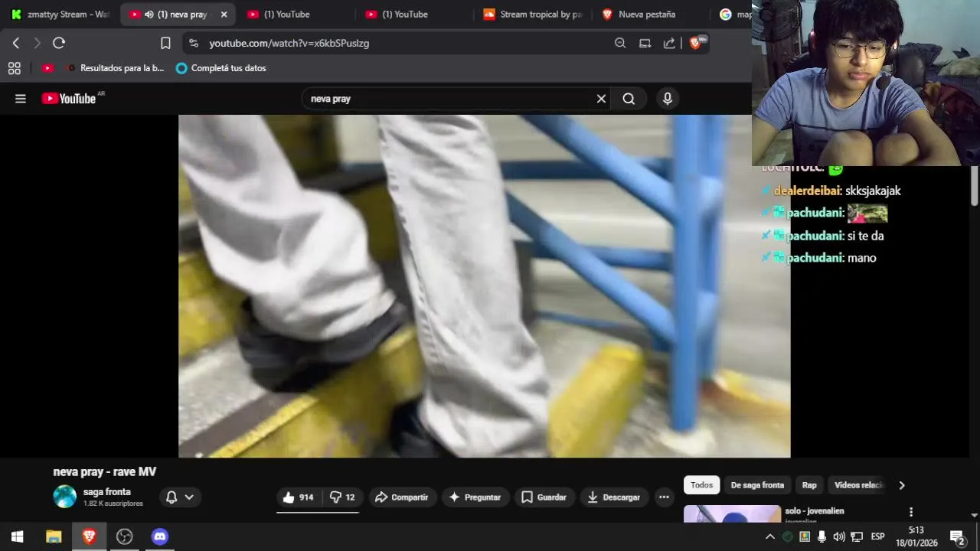Viewport: 980px width, 551px height.
Task: Open site settings icon beside the URL
Action: 194,43
